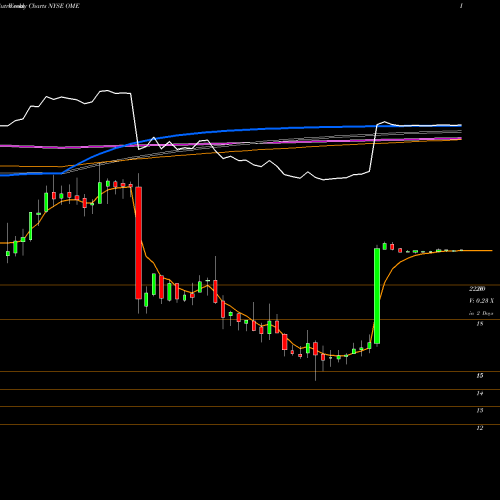The height and width of the screenshot is (500, 500).
Task: Click the tall red candlestick
Action: click(138, 243)
